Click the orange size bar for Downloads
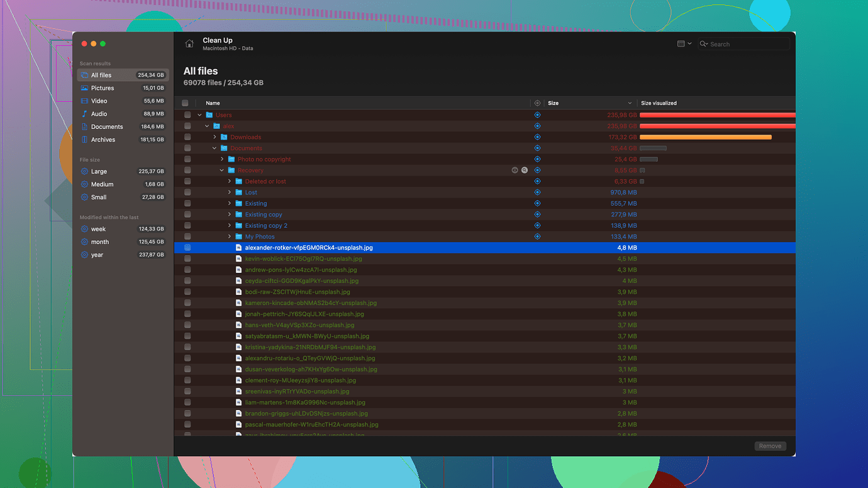 tap(705, 137)
